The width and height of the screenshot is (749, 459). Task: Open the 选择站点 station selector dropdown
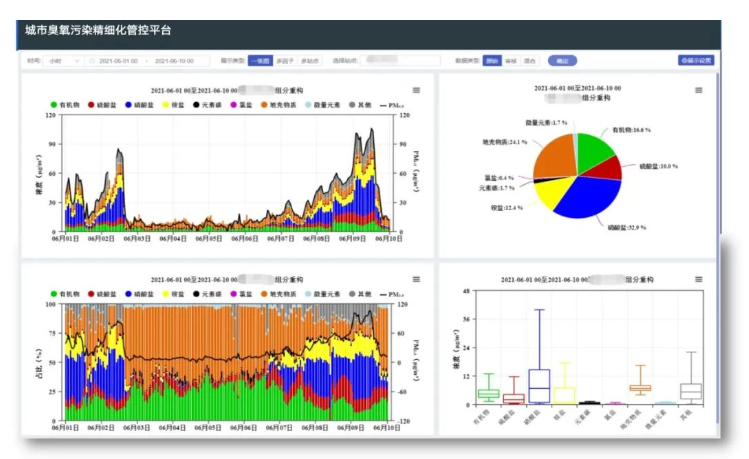tap(398, 61)
